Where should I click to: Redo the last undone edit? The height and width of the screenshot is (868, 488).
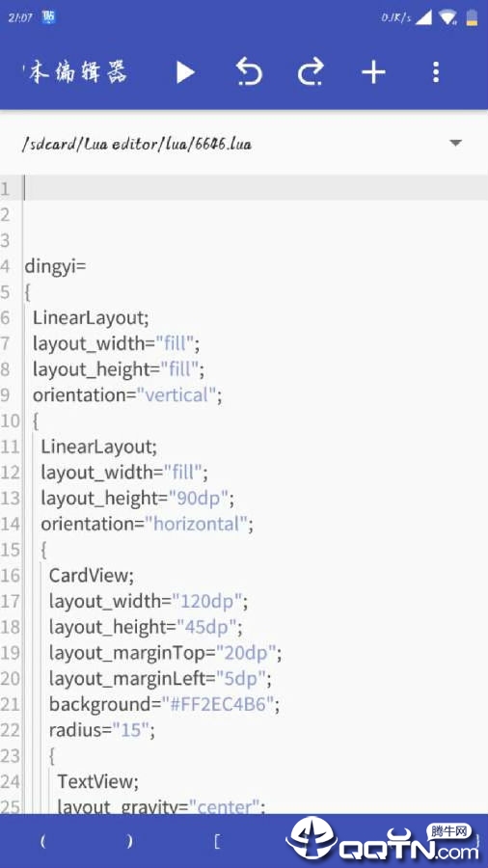[311, 72]
